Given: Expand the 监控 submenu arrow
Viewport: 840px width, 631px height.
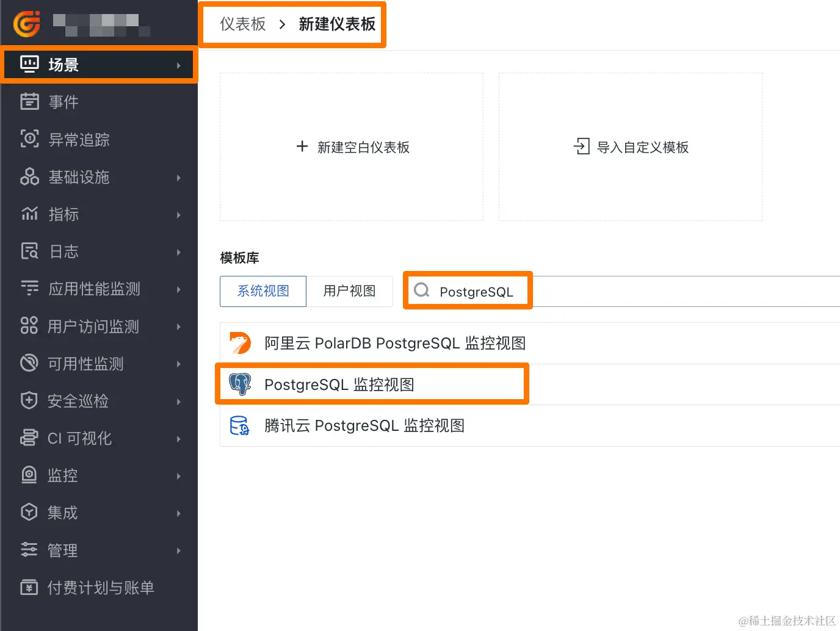Looking at the screenshot, I should pos(178,476).
